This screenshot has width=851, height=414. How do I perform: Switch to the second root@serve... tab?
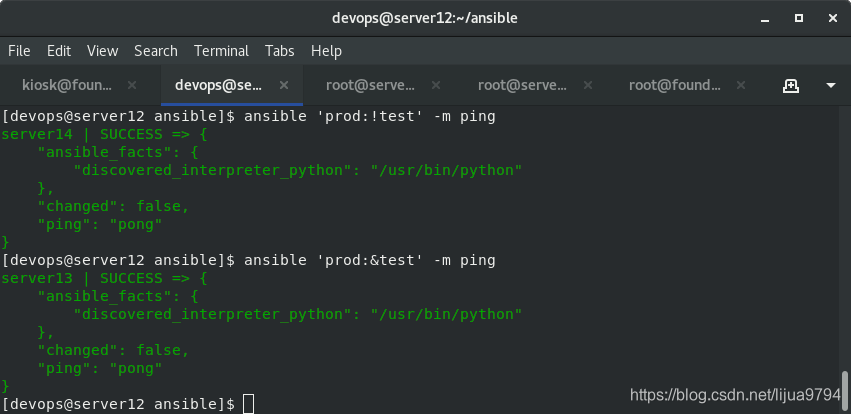click(522, 85)
